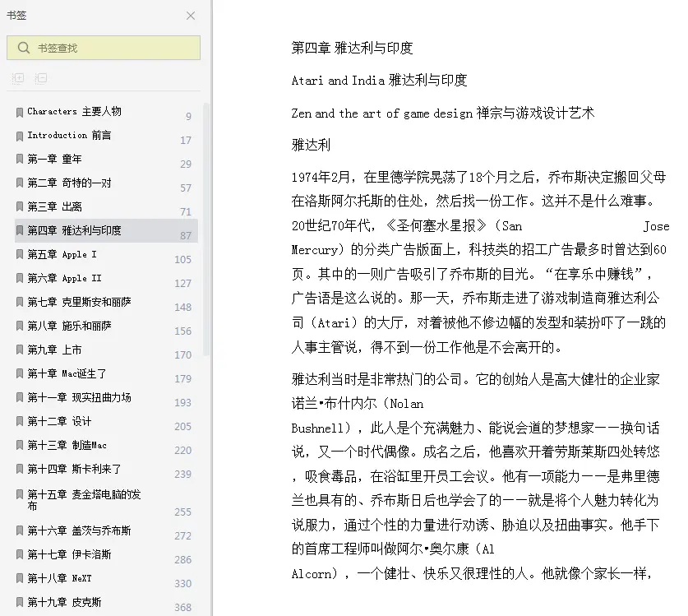The height and width of the screenshot is (616, 688).
Task: Jump to 第十四章 斯卡利来了
Action: (74, 469)
